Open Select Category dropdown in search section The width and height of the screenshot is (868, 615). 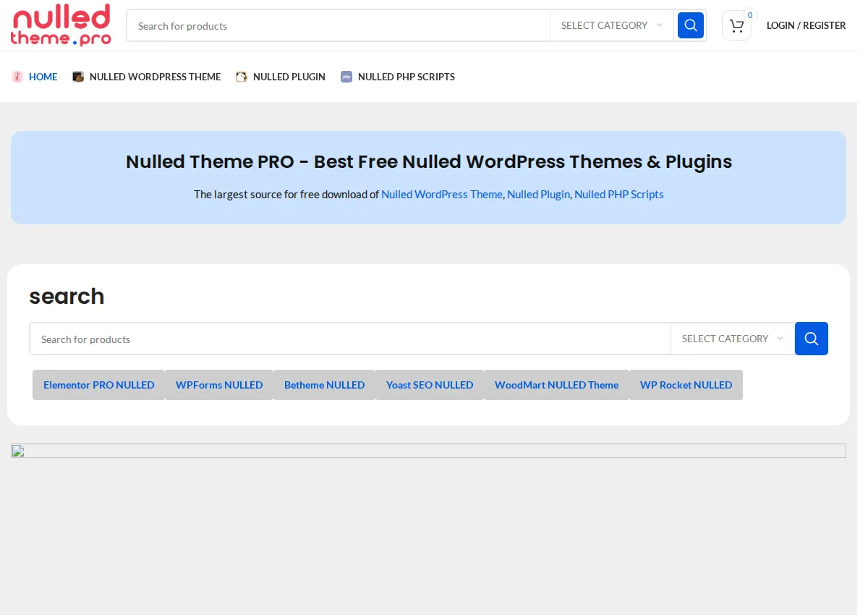(x=733, y=339)
